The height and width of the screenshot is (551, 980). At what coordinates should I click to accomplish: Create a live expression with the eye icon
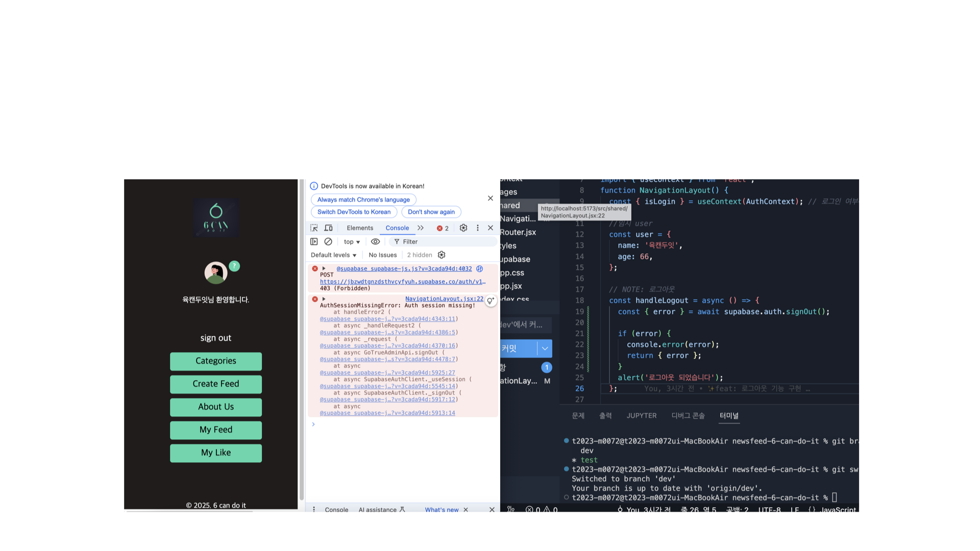tap(376, 241)
